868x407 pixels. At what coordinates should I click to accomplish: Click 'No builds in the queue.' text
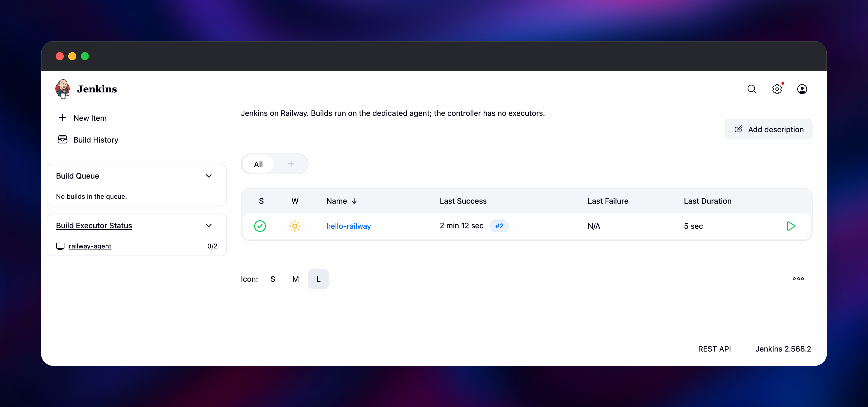pyautogui.click(x=91, y=196)
